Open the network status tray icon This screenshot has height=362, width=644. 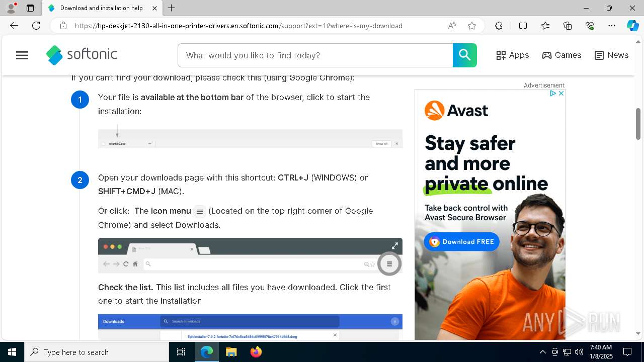point(567,352)
